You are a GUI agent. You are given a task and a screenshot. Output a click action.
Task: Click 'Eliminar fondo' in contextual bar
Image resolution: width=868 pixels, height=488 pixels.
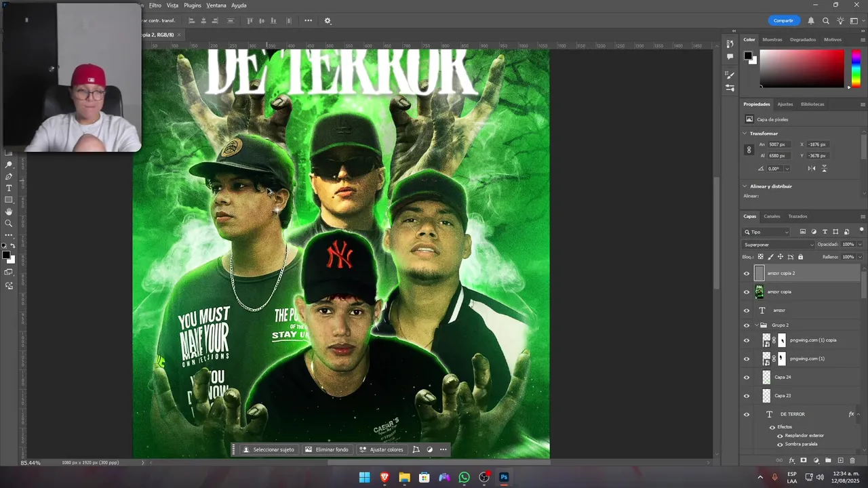tap(327, 449)
